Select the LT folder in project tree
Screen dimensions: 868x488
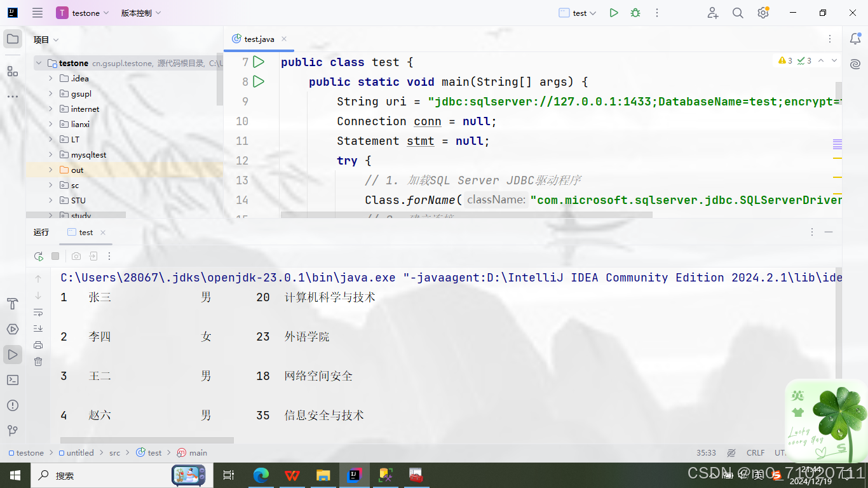point(75,139)
